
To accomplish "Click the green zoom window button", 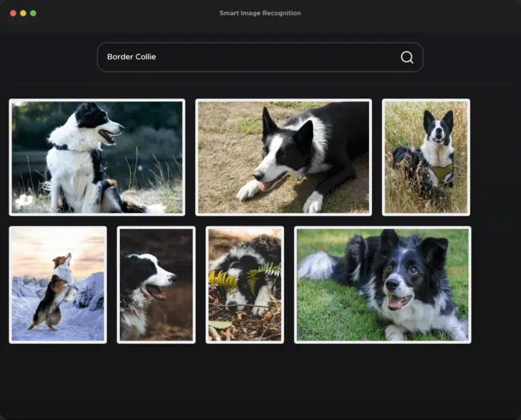I will tap(33, 13).
